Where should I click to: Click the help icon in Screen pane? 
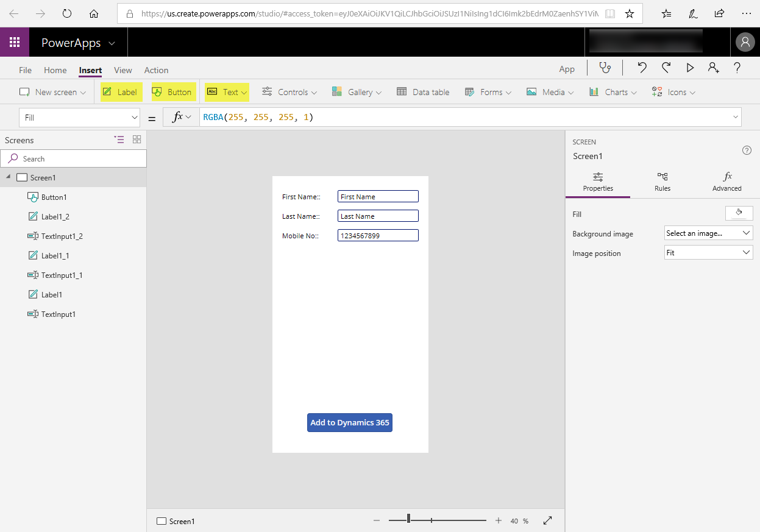pyautogui.click(x=747, y=151)
